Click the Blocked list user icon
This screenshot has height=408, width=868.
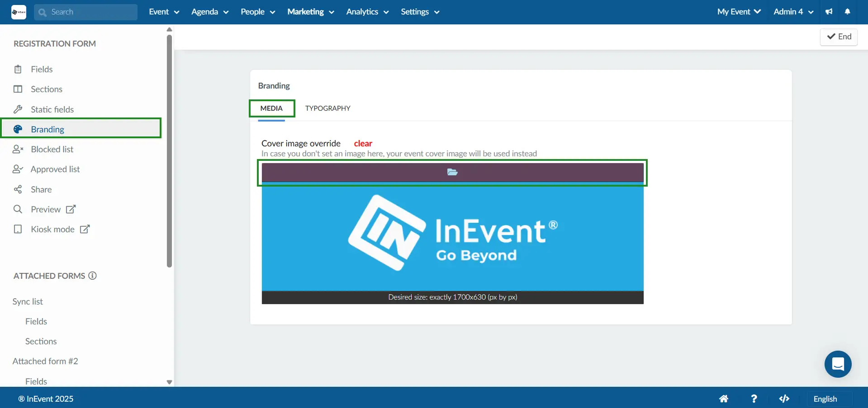[18, 149]
